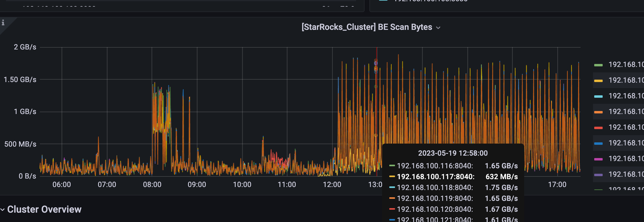Click the Cluster Overview row title
The image size is (644, 222).
[x=44, y=209]
